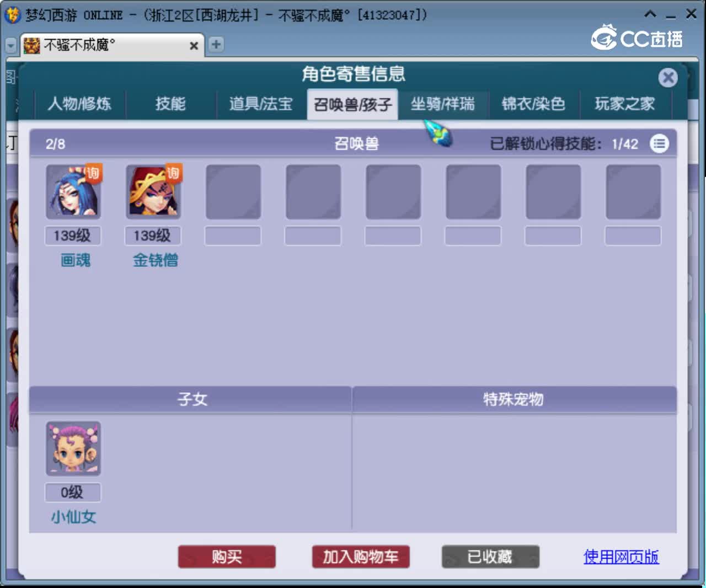
Task: Click the 询 badge on 画魂
Action: (93, 173)
